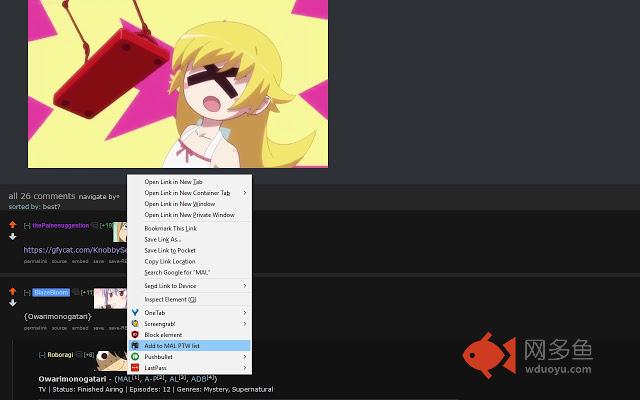Click embed under {Owarimonogatari} comment
Screen dimensions: 640x400
[80, 328]
